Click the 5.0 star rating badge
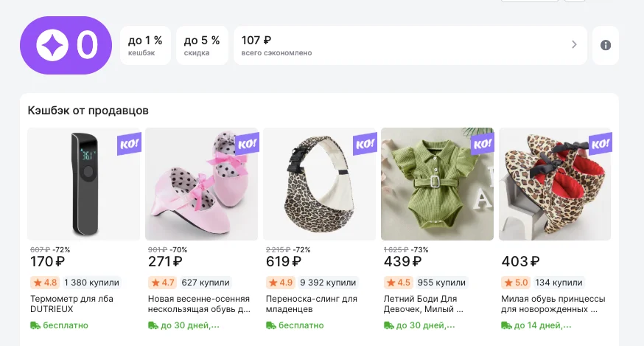The image size is (644, 346). point(517,283)
